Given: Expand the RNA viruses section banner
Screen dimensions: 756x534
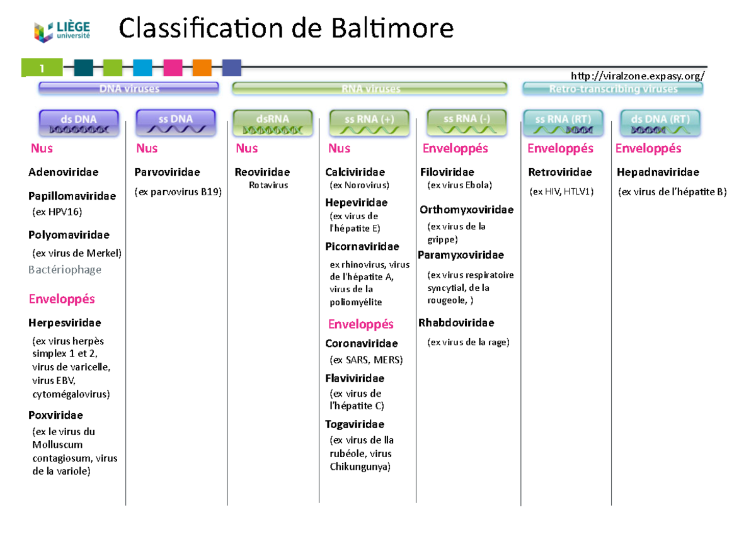Looking at the screenshot, I should point(369,89).
